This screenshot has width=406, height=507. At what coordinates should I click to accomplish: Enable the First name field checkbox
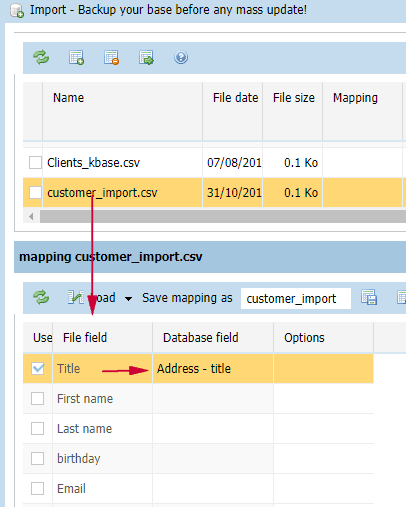[37, 398]
